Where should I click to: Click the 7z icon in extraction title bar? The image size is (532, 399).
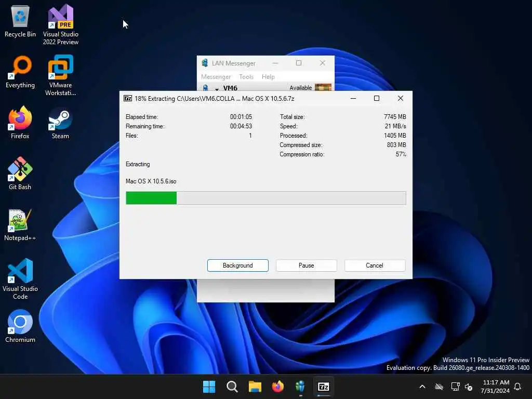128,98
